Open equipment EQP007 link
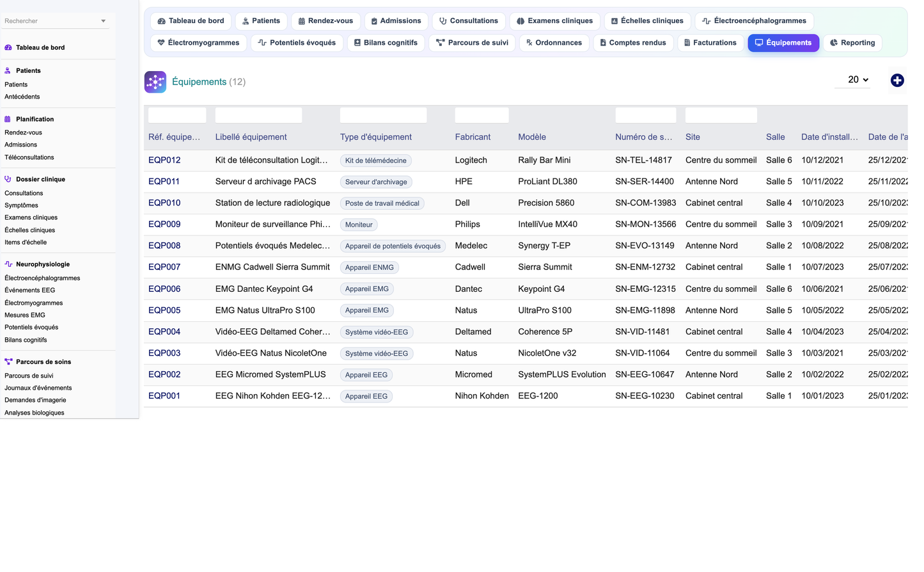924x572 pixels. [164, 267]
